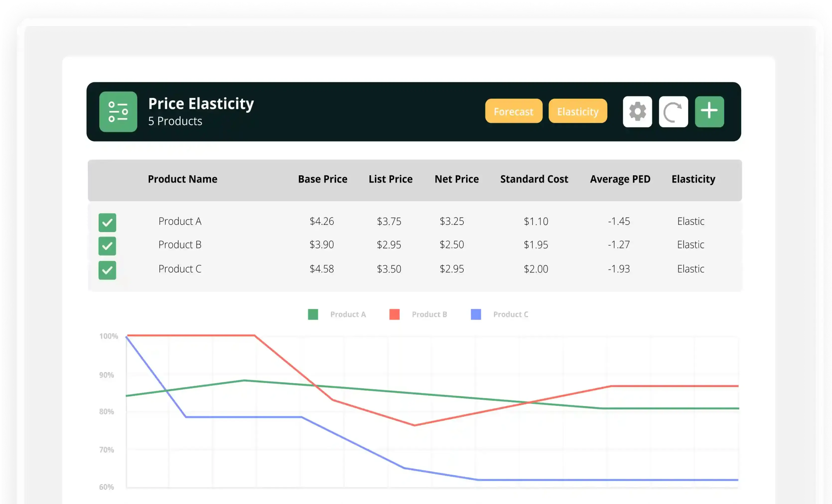Add a product with the plus button

tap(709, 112)
